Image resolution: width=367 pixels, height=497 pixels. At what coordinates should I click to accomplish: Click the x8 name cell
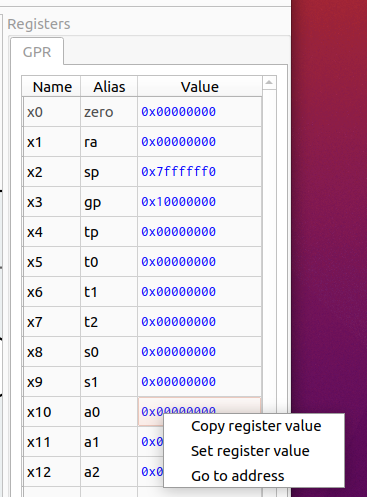(x=52, y=352)
